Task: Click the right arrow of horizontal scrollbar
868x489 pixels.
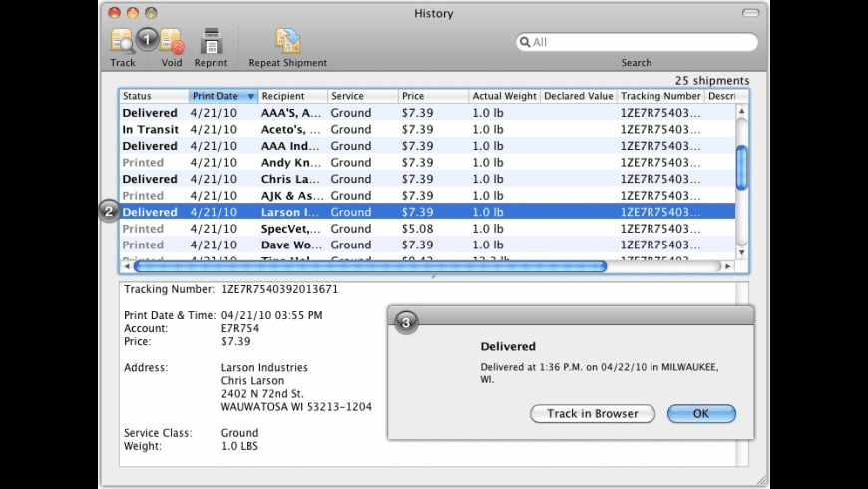Action: point(728,266)
